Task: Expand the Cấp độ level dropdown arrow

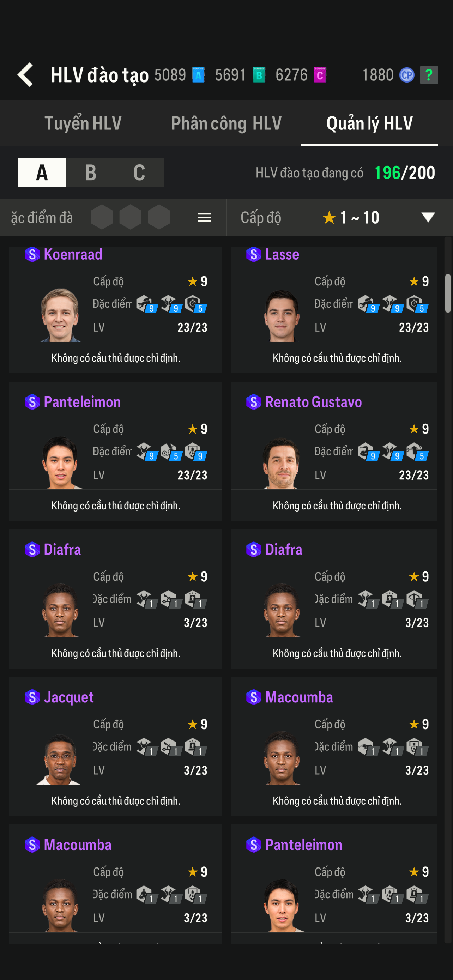Action: pos(428,217)
